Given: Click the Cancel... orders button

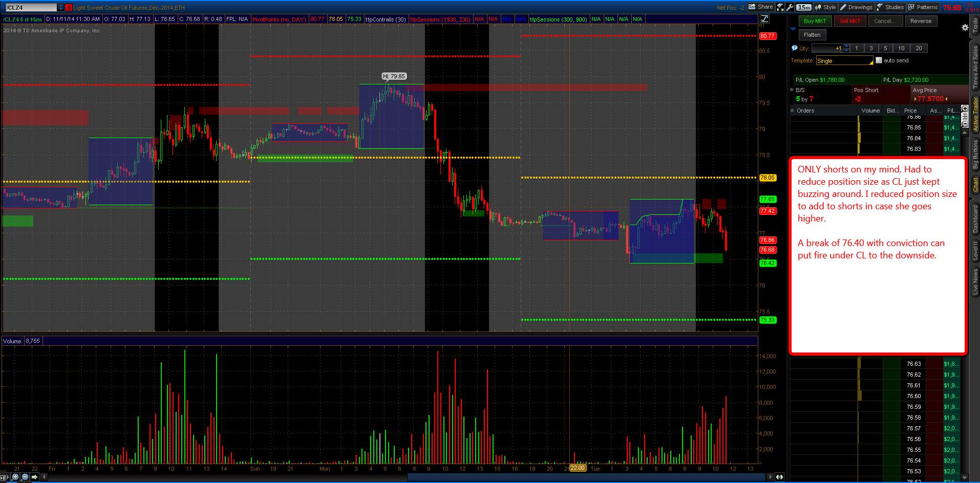Looking at the screenshot, I should pyautogui.click(x=885, y=21).
